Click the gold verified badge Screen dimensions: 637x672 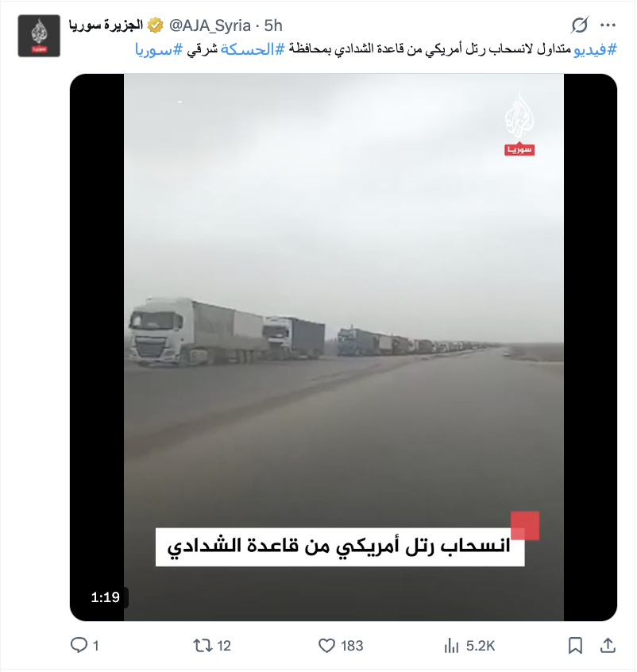pos(155,25)
